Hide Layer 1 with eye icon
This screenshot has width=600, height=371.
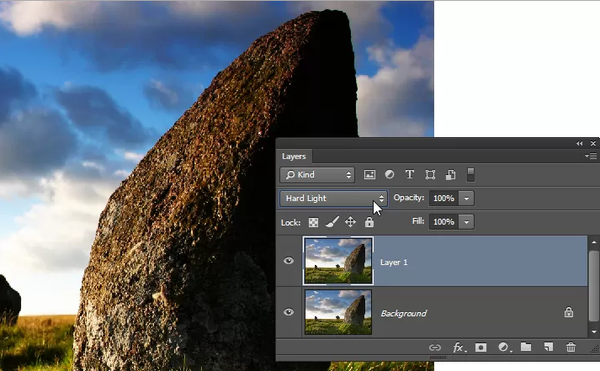pyautogui.click(x=289, y=261)
